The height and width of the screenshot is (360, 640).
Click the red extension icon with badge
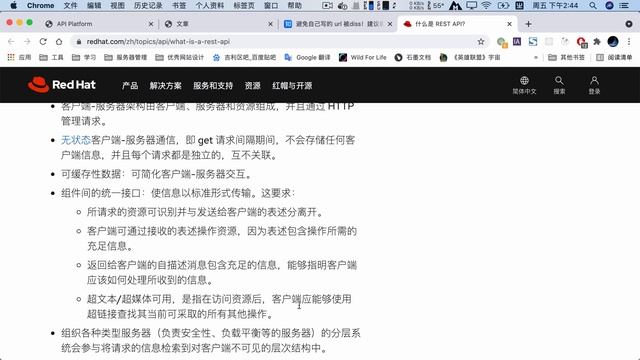pos(582,42)
